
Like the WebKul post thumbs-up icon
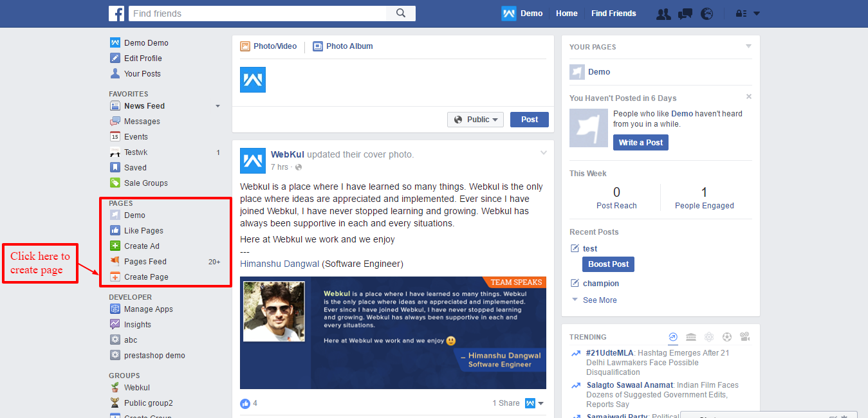245,404
